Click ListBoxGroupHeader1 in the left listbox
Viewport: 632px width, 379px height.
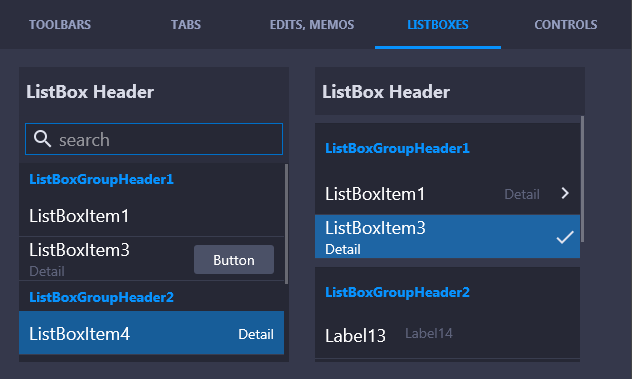coord(101,179)
